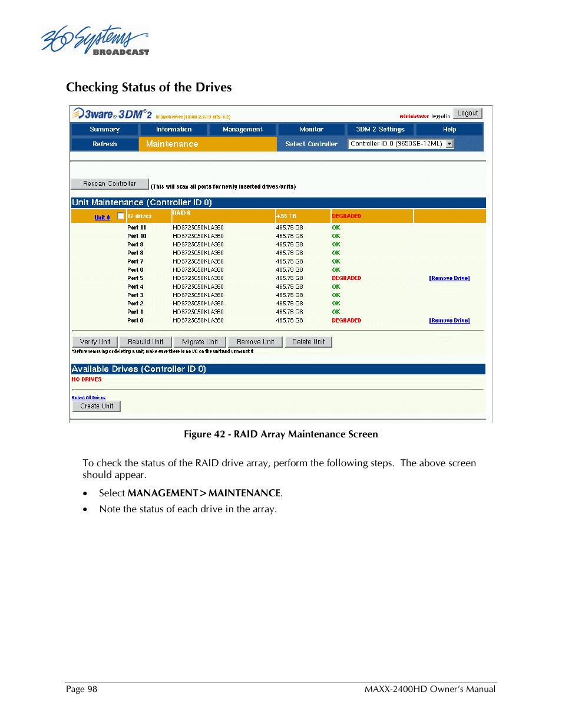Click the Port 9 drive model text
The width and height of the screenshot is (562, 728).
tap(198, 245)
